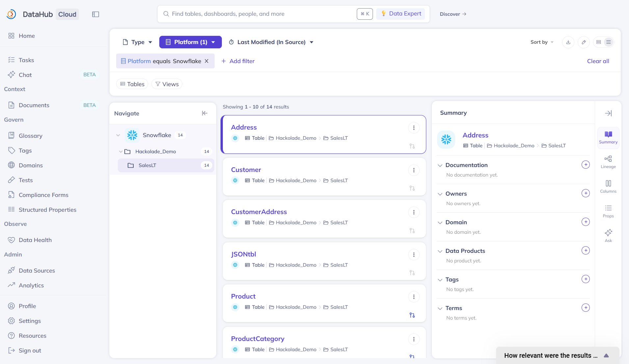Go to Data Sources in the Admin section
The width and height of the screenshot is (629, 364).
[x=37, y=271]
